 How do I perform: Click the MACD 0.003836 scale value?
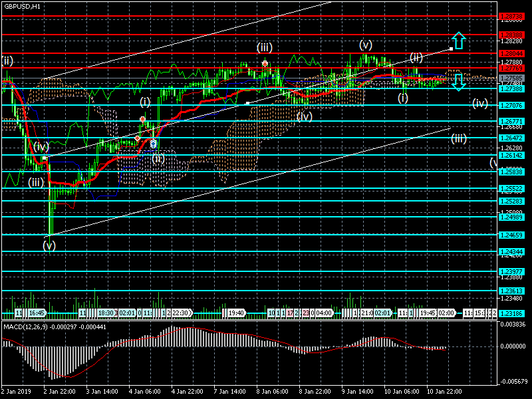point(513,325)
